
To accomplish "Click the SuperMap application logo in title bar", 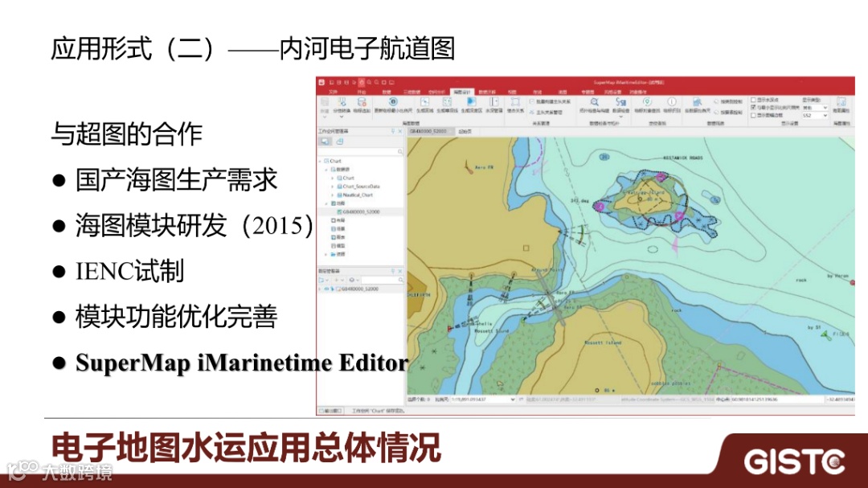I will point(321,83).
